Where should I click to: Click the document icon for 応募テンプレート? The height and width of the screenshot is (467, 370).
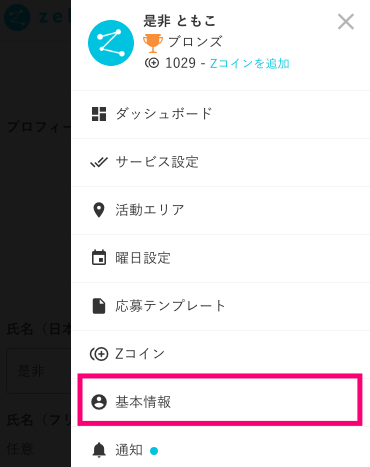point(99,306)
